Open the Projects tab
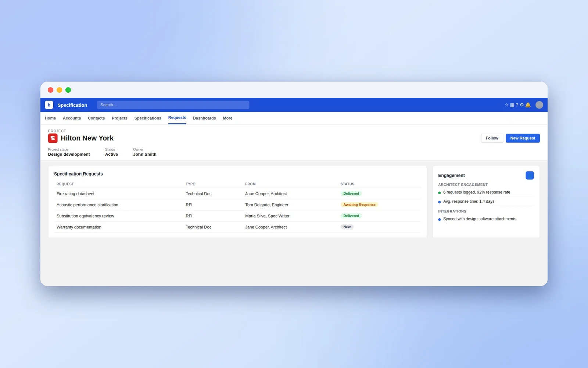The width and height of the screenshot is (588, 368). click(119, 118)
